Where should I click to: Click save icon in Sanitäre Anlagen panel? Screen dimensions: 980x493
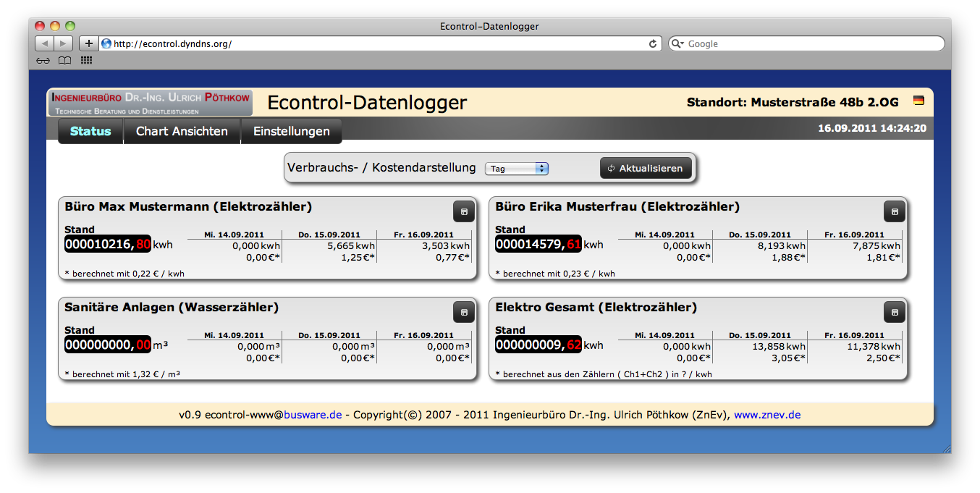point(464,313)
